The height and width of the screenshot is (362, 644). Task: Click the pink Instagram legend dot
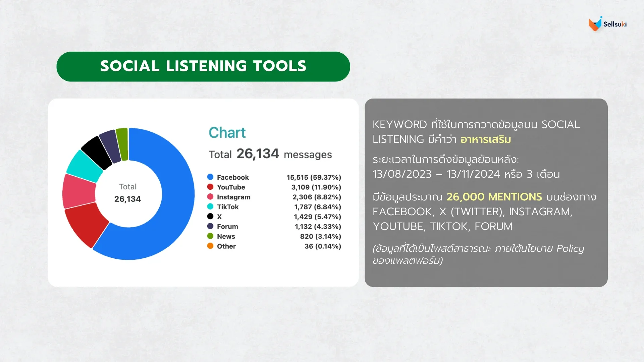coord(210,197)
